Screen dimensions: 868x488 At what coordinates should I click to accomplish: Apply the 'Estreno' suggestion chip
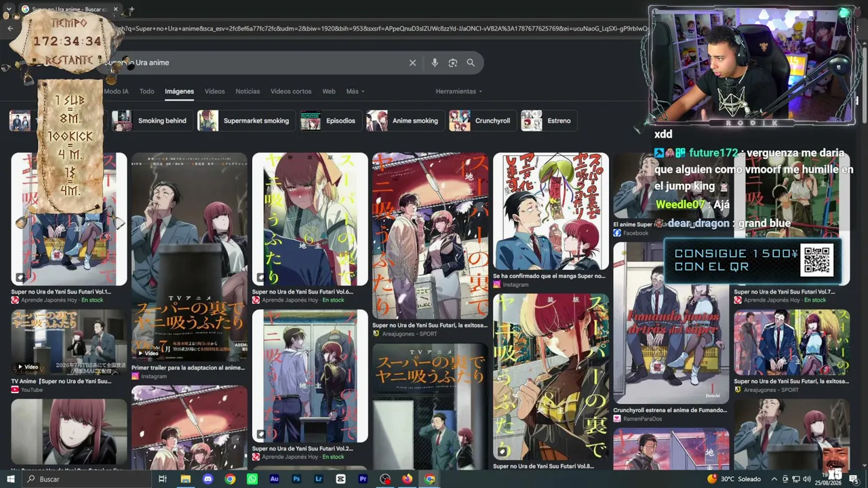(x=548, y=121)
